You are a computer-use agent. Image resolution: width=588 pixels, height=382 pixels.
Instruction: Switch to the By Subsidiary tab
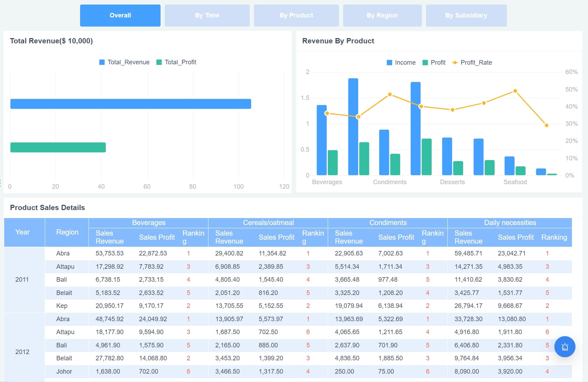[466, 15]
